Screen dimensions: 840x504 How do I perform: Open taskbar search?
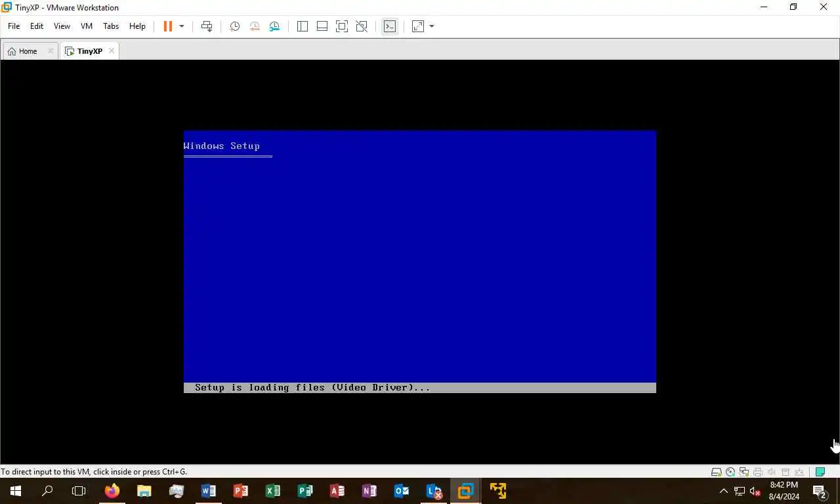[x=47, y=491]
